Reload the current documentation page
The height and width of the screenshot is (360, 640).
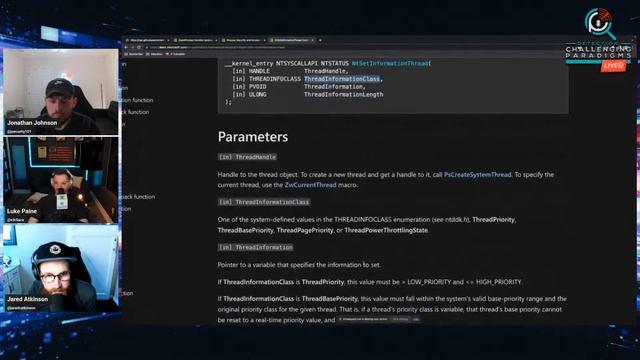(139, 47)
